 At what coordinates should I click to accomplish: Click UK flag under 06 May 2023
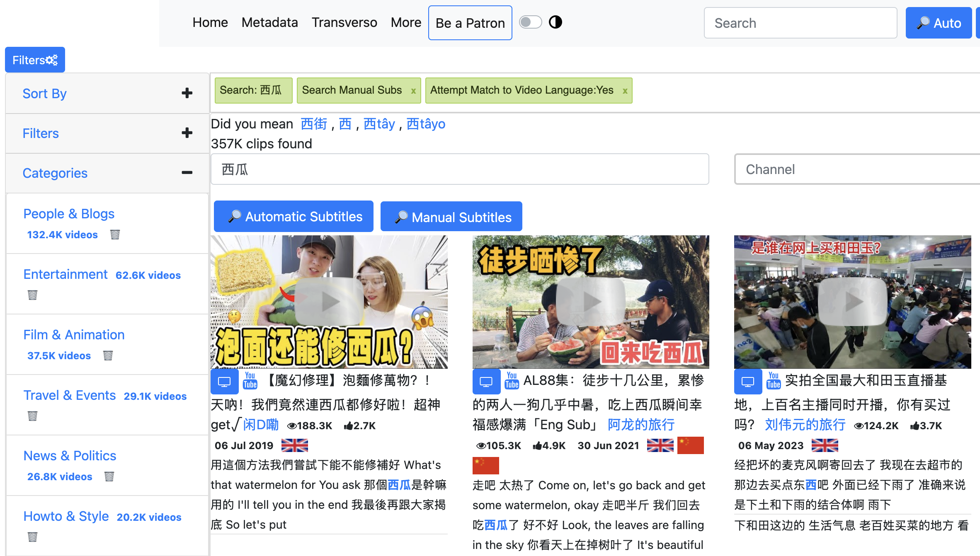(x=825, y=445)
